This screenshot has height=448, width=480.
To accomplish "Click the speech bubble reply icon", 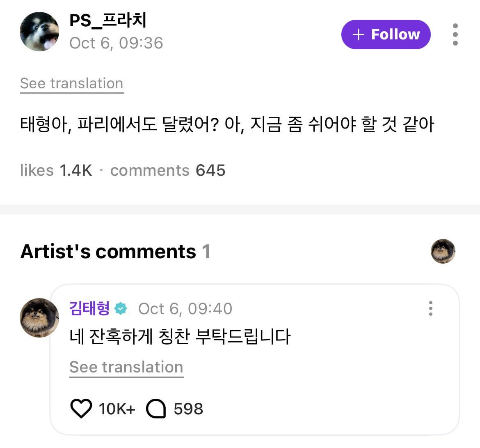I will (156, 409).
